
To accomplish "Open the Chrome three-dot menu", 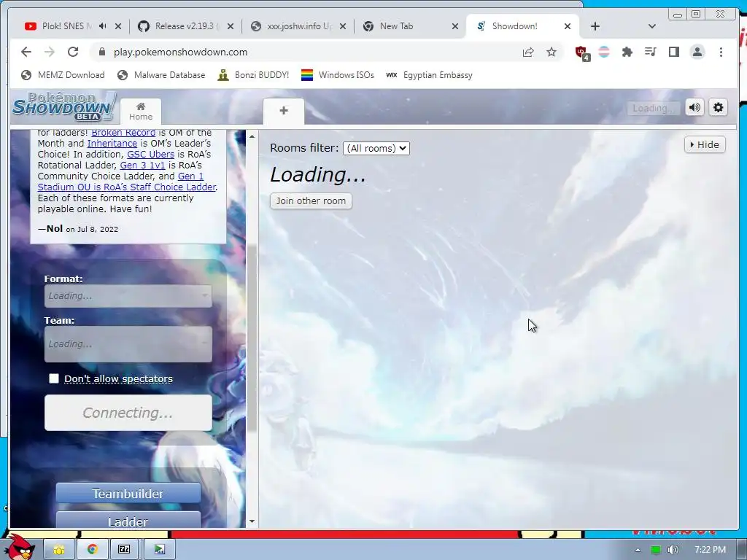I will tap(721, 52).
